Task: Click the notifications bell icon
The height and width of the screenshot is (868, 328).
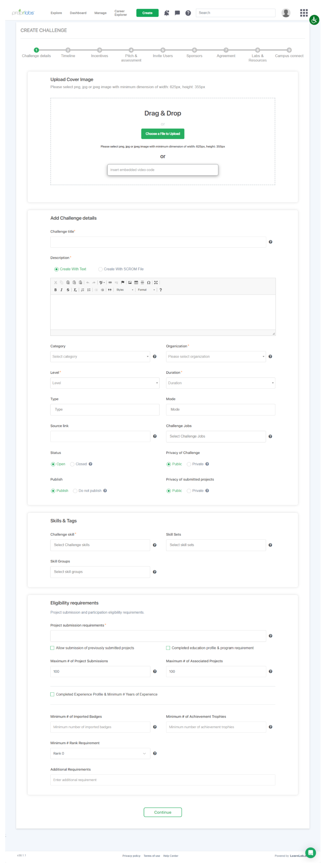Action: coord(166,13)
